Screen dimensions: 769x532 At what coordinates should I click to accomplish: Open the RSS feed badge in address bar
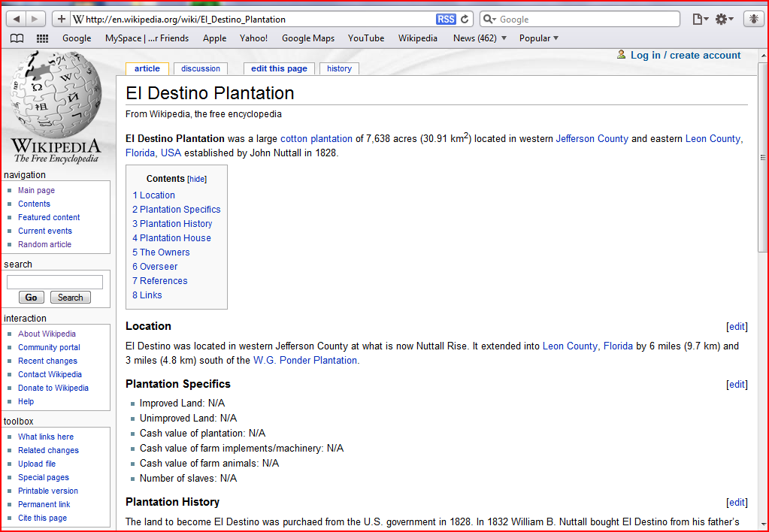[446, 19]
